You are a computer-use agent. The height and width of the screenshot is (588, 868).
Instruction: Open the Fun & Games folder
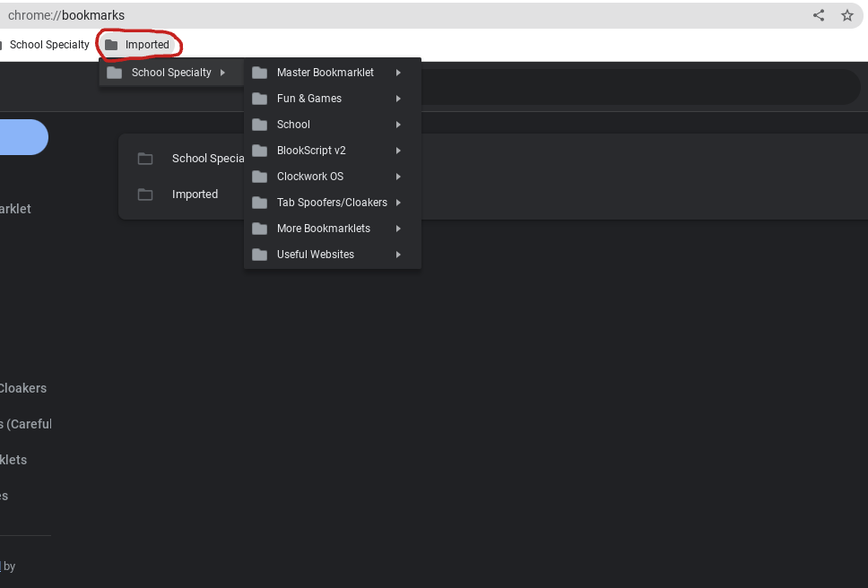pos(332,99)
